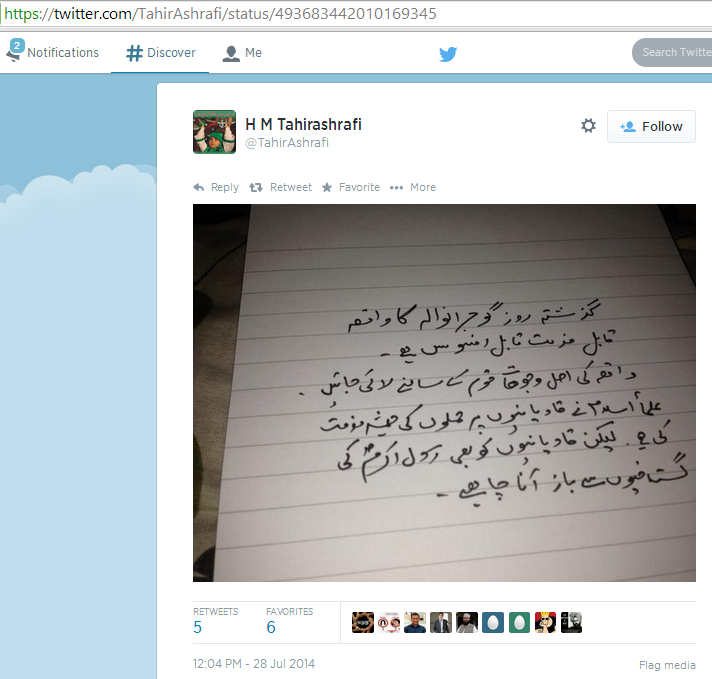Open the gear settings dropdown on tweet

(588, 126)
